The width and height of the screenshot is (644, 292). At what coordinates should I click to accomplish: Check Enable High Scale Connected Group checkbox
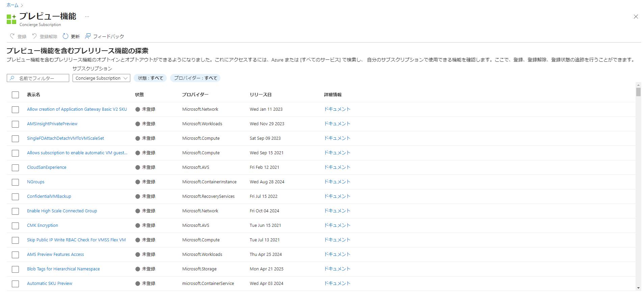coord(16,211)
